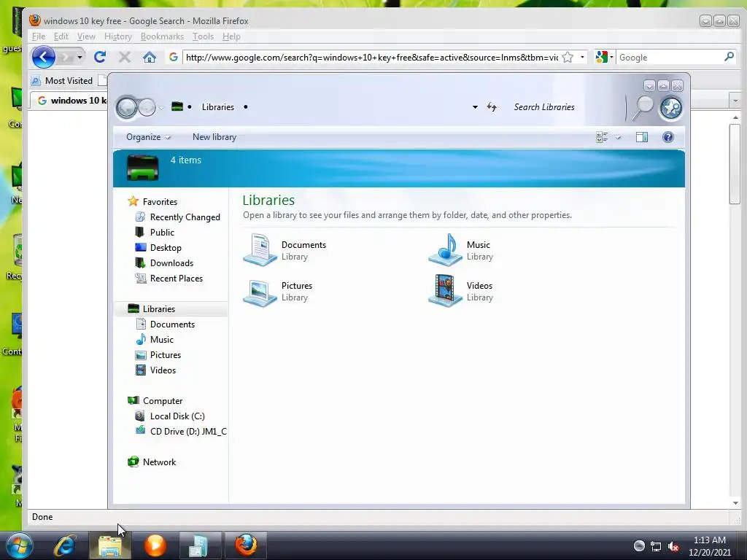The height and width of the screenshot is (560, 747).
Task: Open the view options dropdown arrow
Action: pyautogui.click(x=618, y=137)
